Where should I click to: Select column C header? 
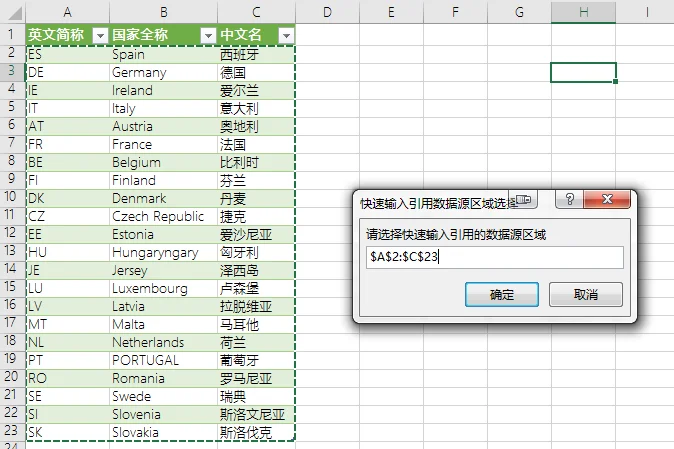click(x=256, y=12)
